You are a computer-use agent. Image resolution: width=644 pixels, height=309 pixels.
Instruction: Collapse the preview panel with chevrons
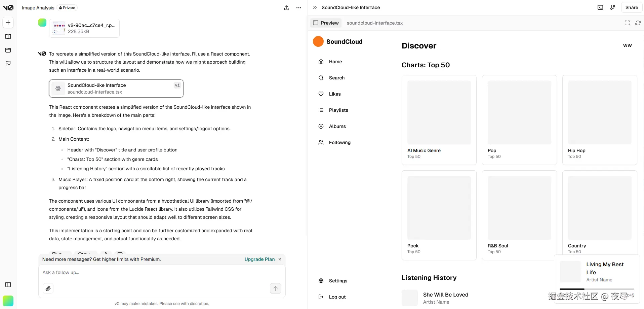pyautogui.click(x=315, y=7)
